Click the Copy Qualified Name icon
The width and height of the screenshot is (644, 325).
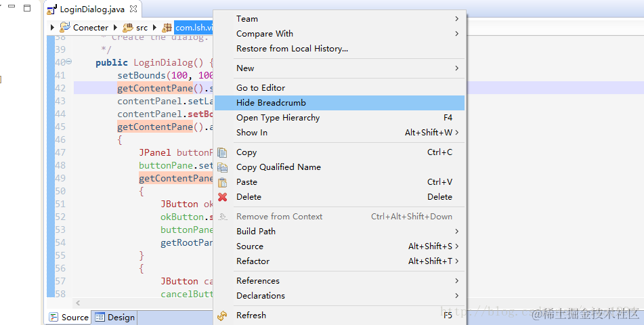coord(222,167)
